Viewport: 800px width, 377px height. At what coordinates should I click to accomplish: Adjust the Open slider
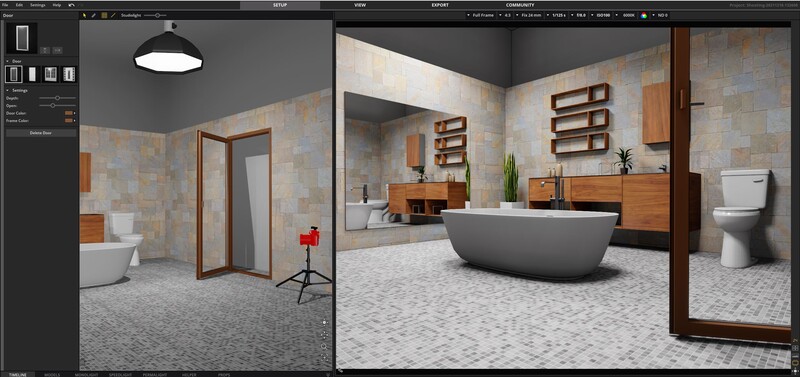[57, 105]
